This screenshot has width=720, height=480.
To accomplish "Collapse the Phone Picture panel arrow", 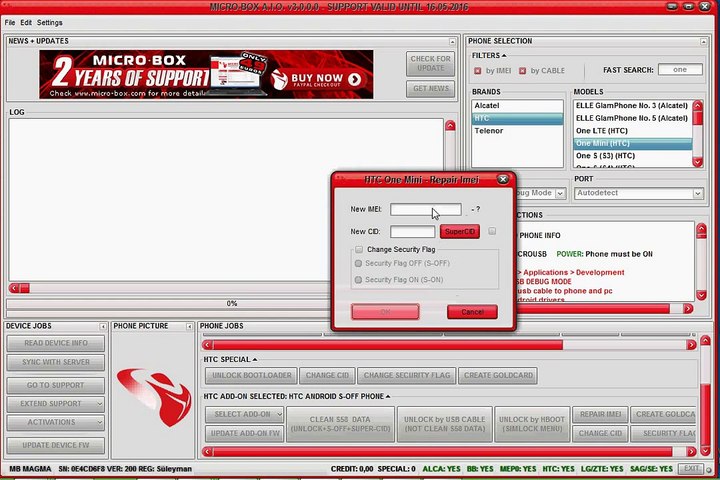I will pyautogui.click(x=189, y=327).
